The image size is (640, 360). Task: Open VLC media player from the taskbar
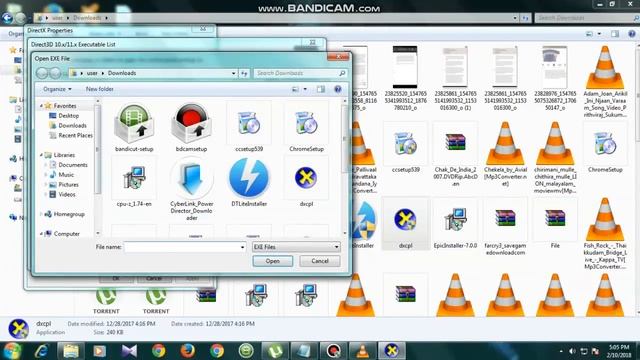362,351
